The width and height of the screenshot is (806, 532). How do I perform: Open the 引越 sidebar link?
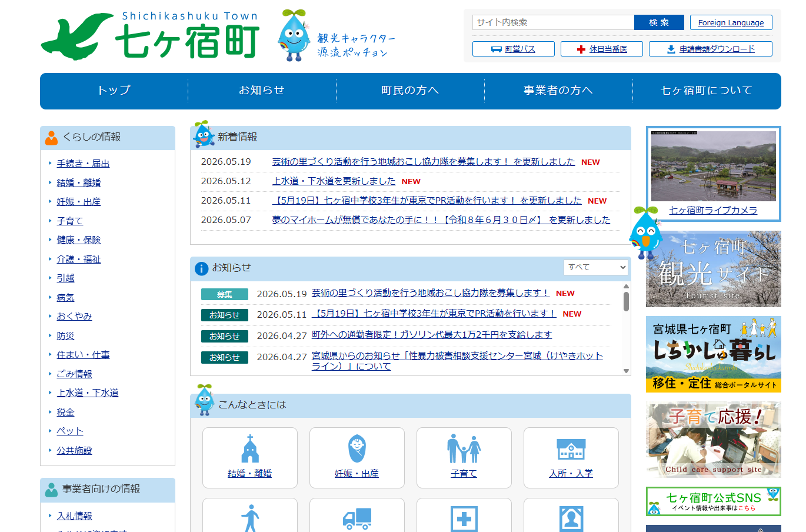[x=65, y=278]
